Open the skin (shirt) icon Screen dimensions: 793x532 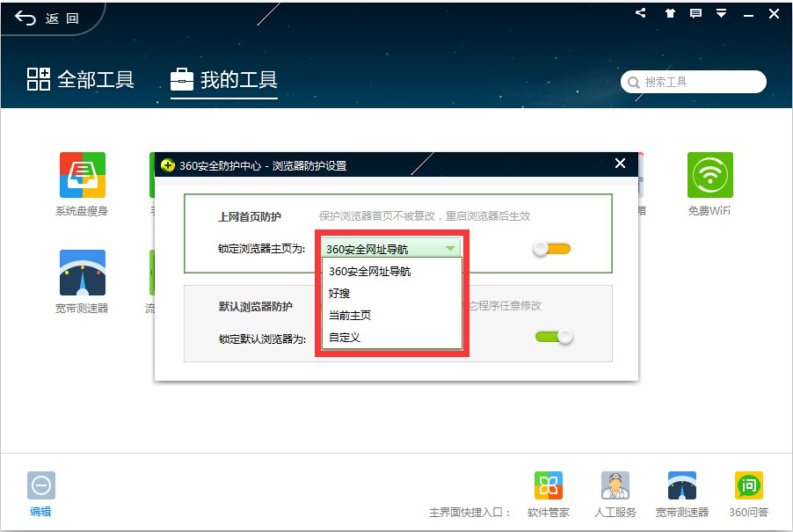(x=670, y=13)
